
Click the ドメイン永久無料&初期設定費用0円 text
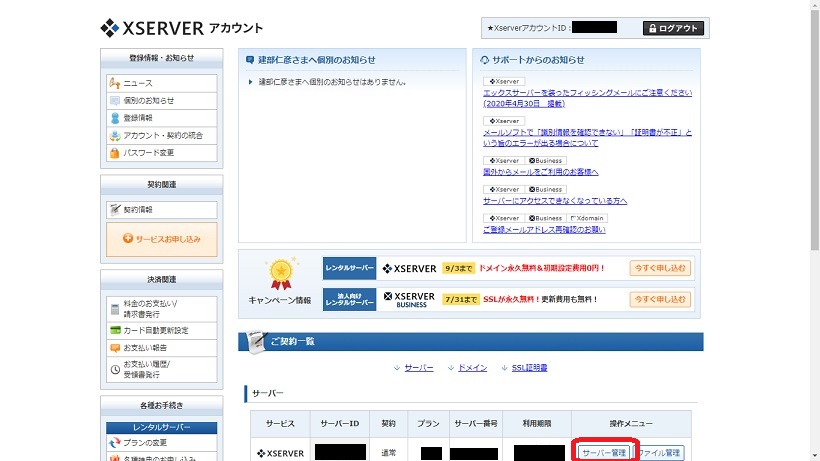pos(542,268)
